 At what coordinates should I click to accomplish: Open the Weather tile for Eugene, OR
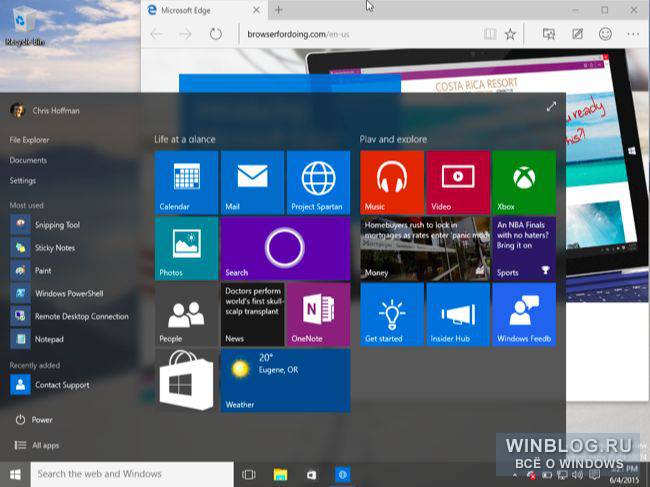coord(285,380)
